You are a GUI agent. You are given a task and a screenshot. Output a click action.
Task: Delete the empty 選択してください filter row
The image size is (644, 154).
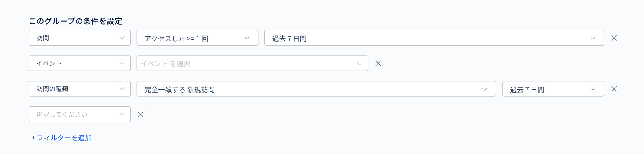pyautogui.click(x=140, y=114)
